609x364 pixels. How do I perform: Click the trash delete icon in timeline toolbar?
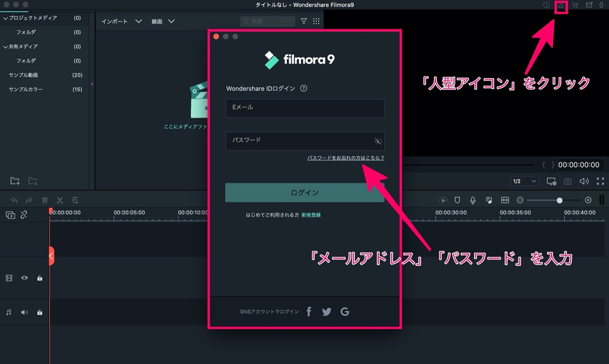click(45, 200)
